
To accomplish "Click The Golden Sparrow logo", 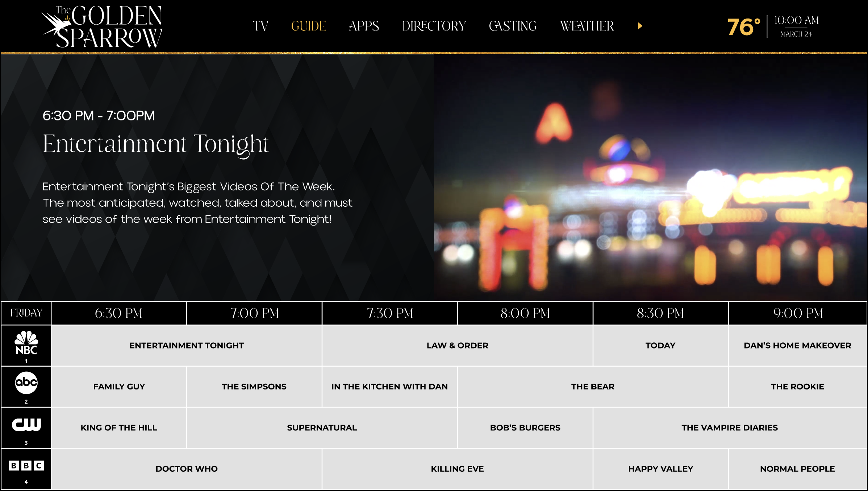I will (102, 26).
